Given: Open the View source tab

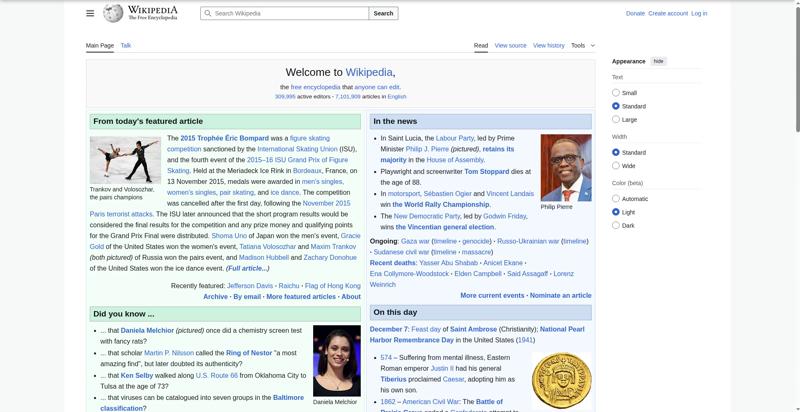Looking at the screenshot, I should 510,45.
